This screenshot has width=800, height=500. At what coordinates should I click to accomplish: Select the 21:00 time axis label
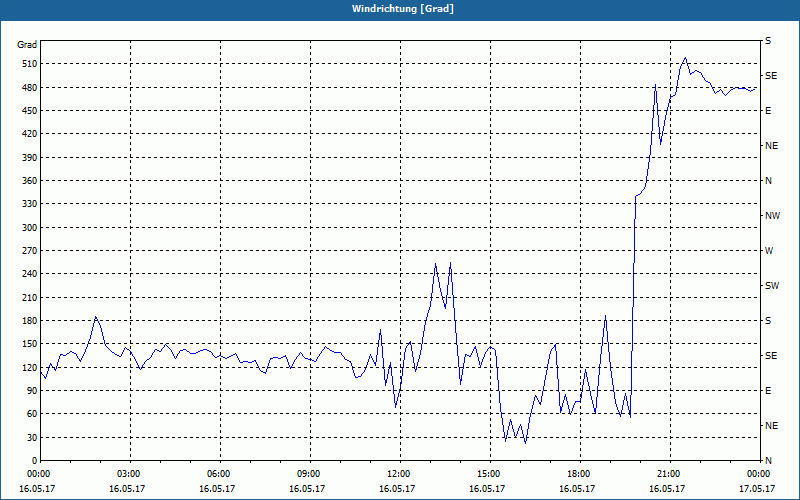[670, 474]
